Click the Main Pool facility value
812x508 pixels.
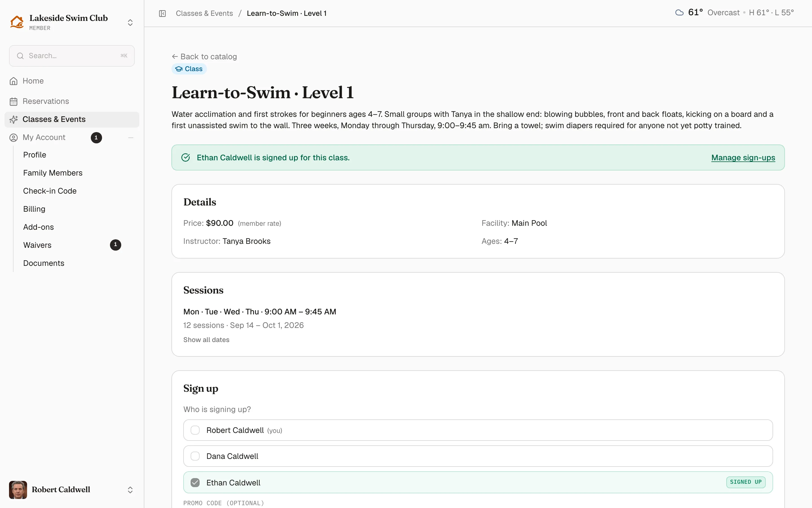point(529,223)
